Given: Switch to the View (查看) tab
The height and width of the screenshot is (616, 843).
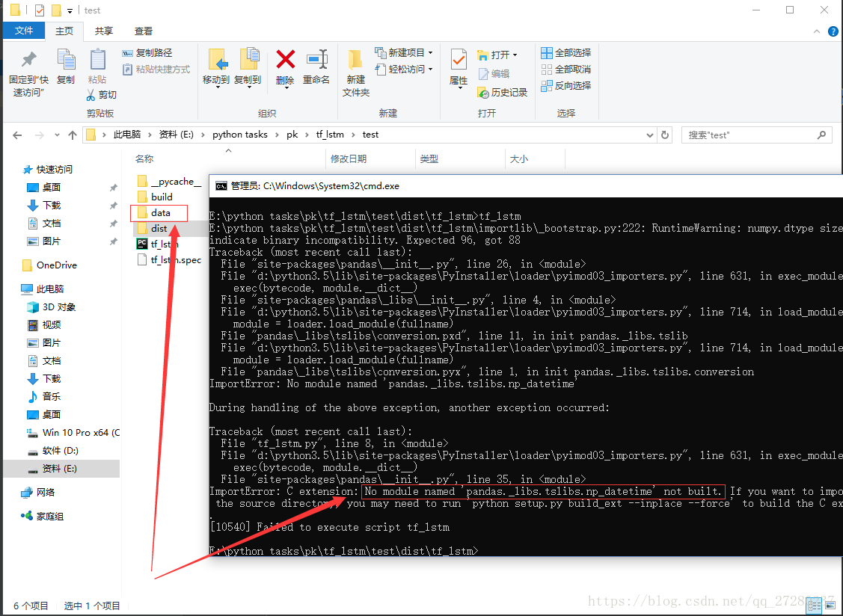Looking at the screenshot, I should 144,31.
